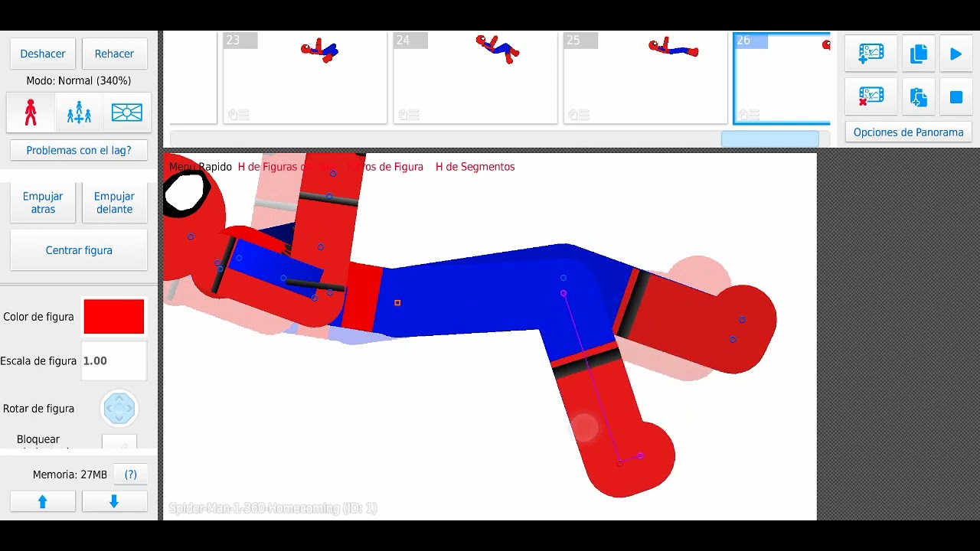Open the Menu Rapido menu

coord(200,167)
